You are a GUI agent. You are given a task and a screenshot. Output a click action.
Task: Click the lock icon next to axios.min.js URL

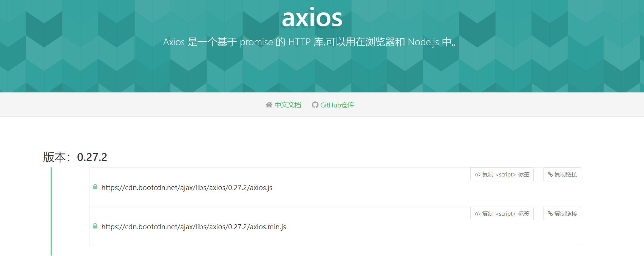pos(95,226)
